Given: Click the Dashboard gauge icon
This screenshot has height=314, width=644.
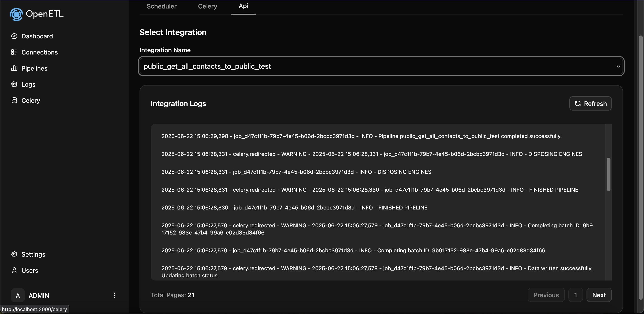Looking at the screenshot, I should (x=14, y=36).
